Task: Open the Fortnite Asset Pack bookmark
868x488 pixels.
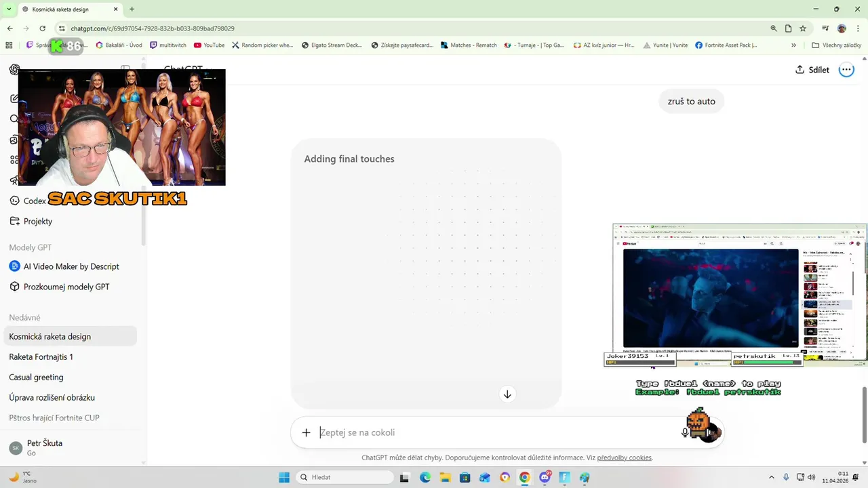Action: coord(726,45)
